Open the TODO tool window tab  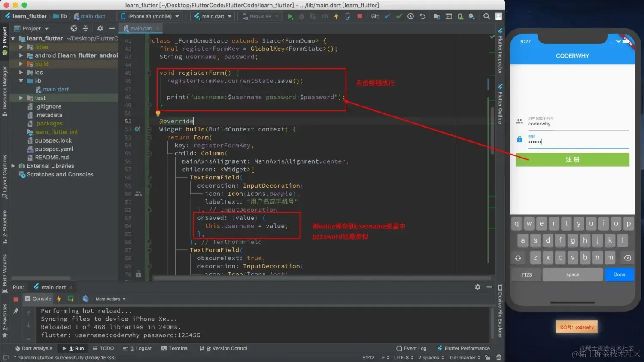[103, 348]
